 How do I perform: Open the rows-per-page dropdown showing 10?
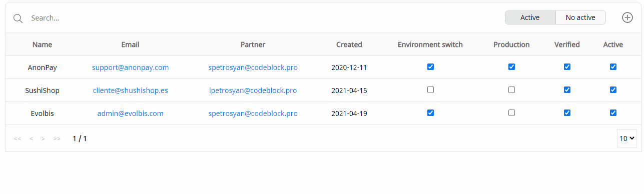[x=627, y=138]
